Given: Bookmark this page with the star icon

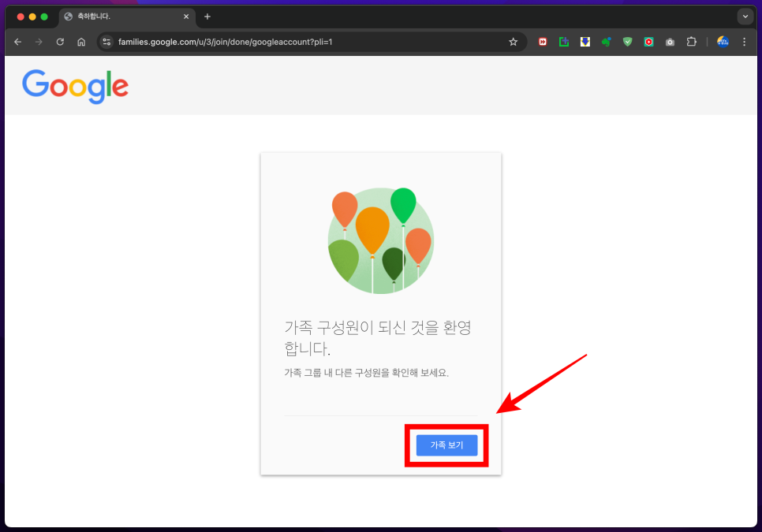Looking at the screenshot, I should pyautogui.click(x=514, y=43).
